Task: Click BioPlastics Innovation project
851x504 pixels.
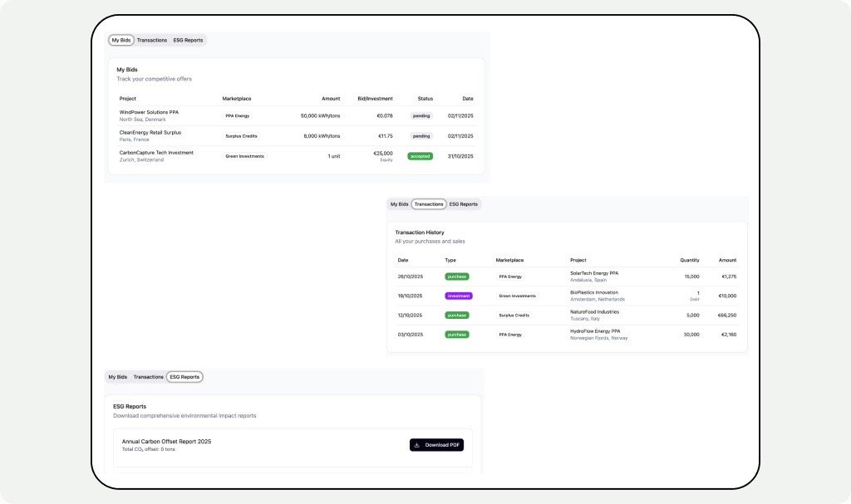Action: pyautogui.click(x=593, y=292)
